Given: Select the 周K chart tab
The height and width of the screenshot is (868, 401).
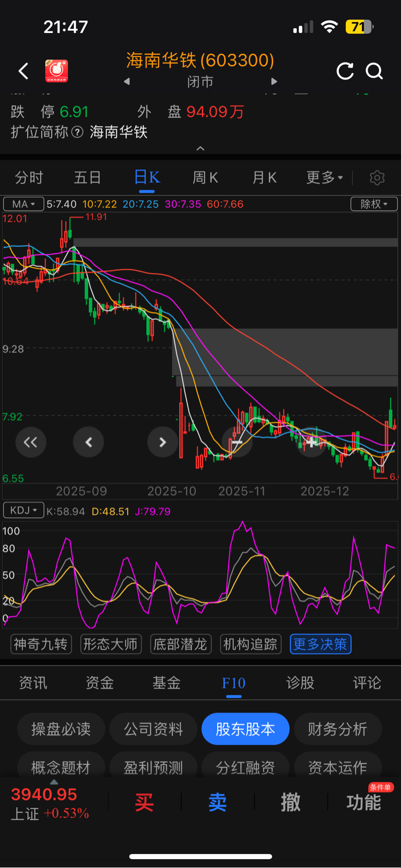Looking at the screenshot, I should pos(205,178).
